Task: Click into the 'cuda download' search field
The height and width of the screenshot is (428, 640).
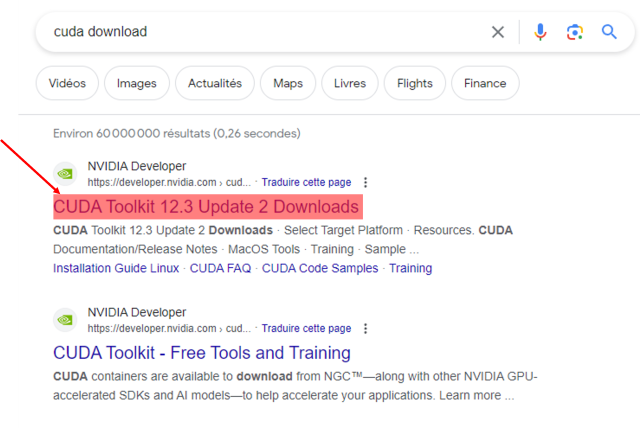Action: point(261,32)
